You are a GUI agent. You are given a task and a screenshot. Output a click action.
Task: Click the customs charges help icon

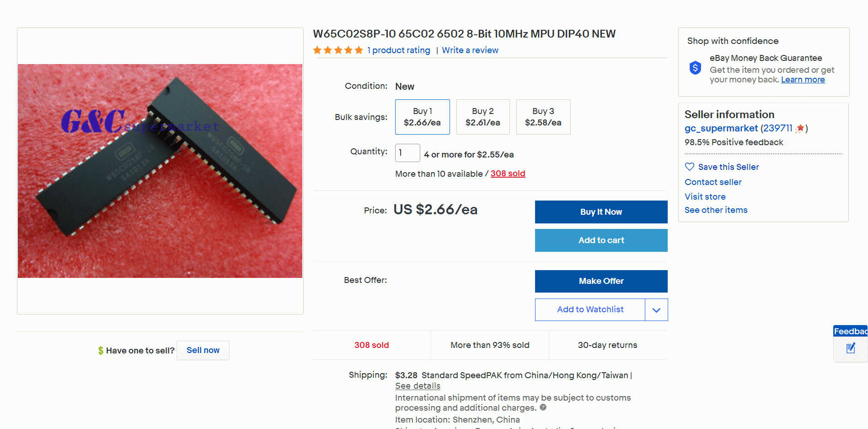point(543,407)
